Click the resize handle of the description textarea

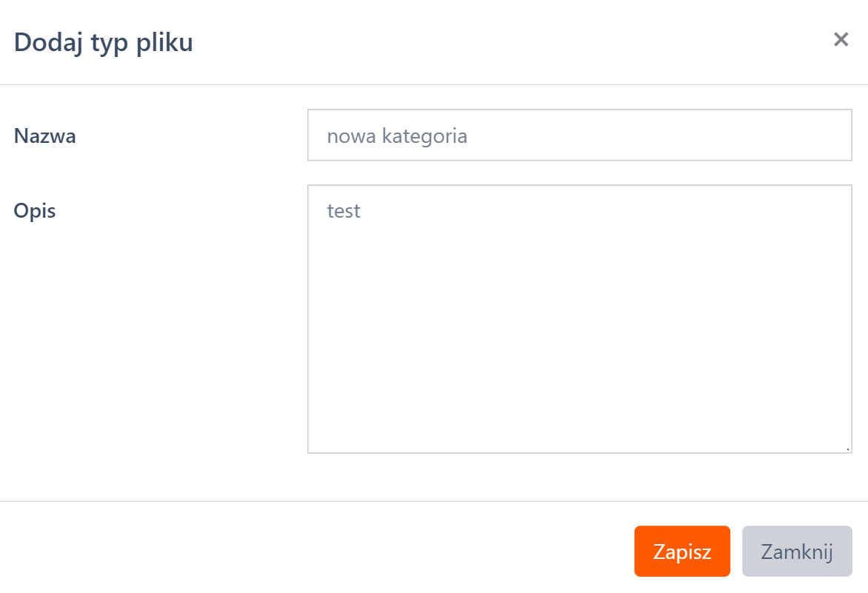coord(847,447)
